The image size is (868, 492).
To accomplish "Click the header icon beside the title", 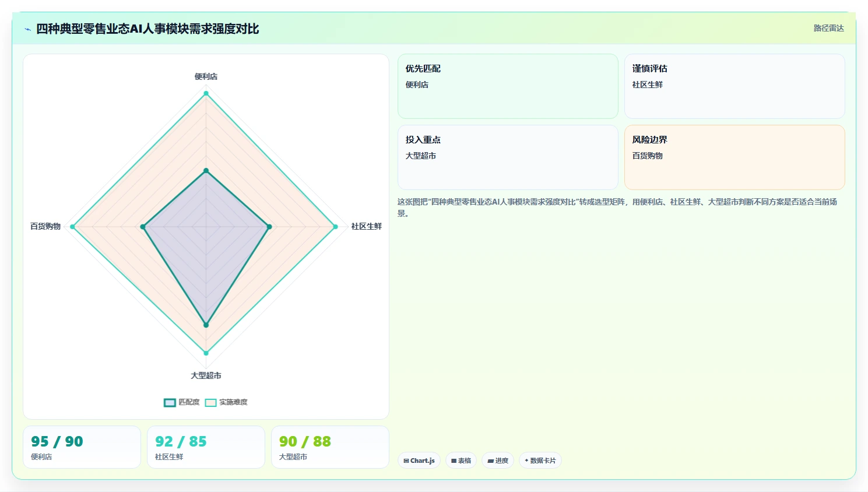I will (x=27, y=29).
